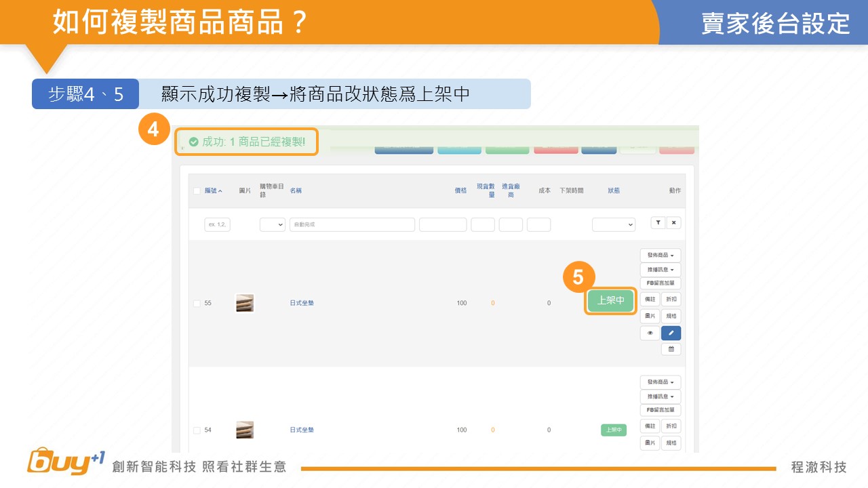Open the 購物車目錄 filter dropdown
868x488 pixels.
click(x=272, y=224)
